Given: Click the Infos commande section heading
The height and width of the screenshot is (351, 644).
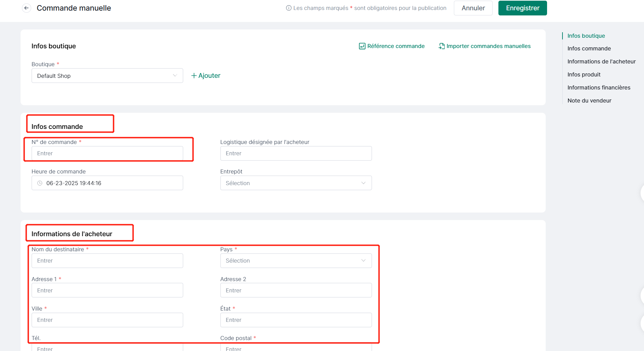Looking at the screenshot, I should click(x=57, y=126).
